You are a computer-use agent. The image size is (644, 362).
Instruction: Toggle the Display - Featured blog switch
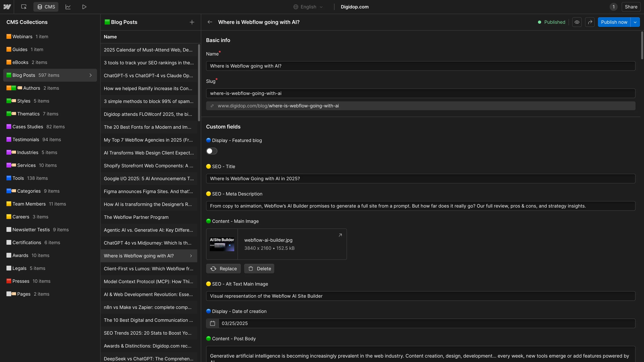(x=212, y=151)
